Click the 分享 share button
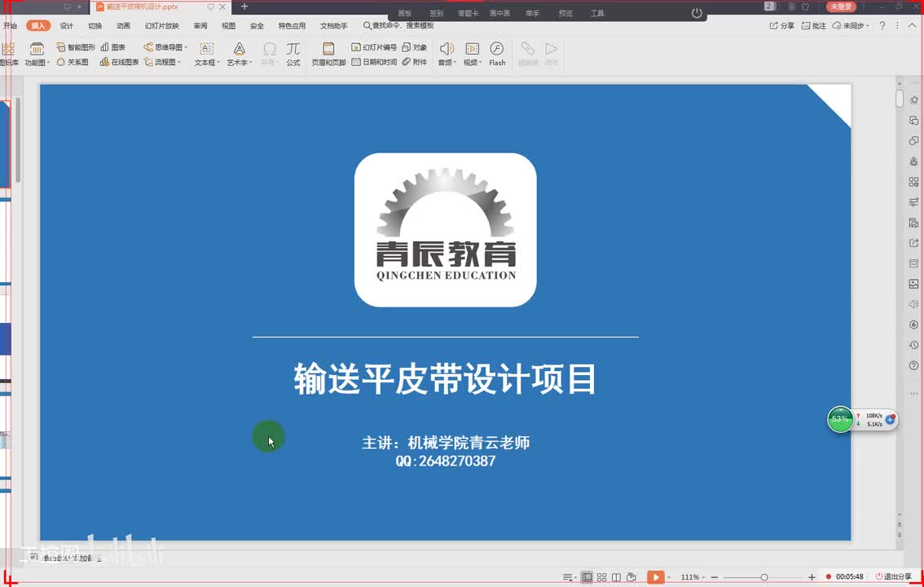This screenshot has width=924, height=587. click(x=782, y=25)
